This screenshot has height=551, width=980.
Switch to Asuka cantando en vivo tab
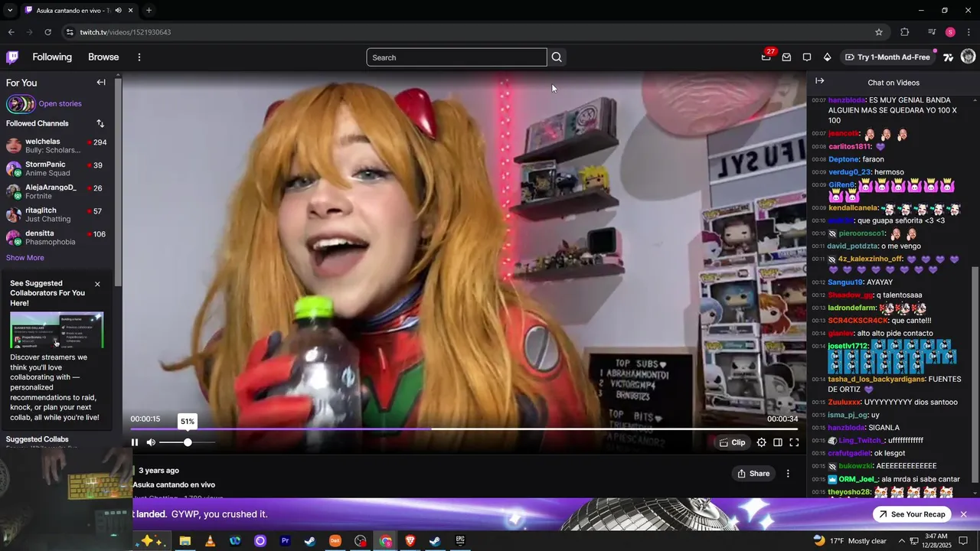73,11
